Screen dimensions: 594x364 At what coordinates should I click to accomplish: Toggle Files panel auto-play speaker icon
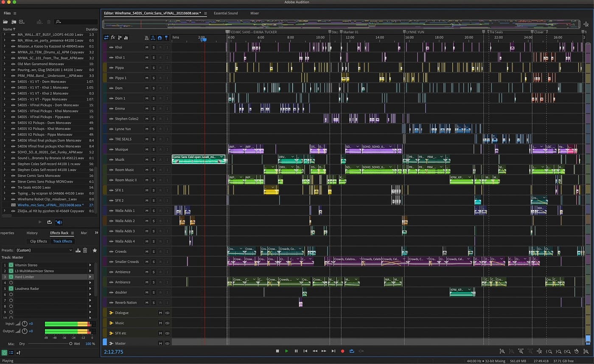click(x=59, y=222)
